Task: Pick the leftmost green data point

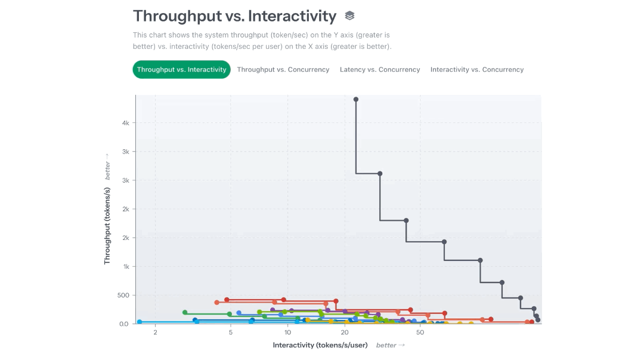Action: 185,312
